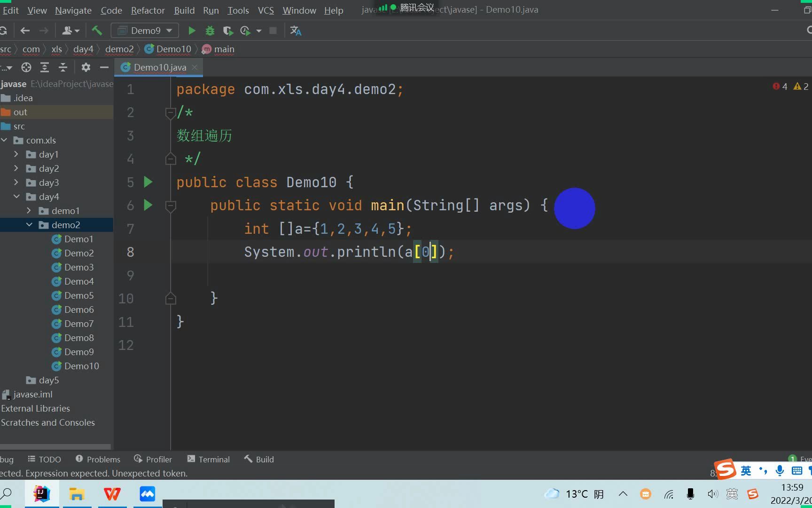Select javase.iml file in project tree
Viewport: 812px width, 508px height.
pos(27,394)
